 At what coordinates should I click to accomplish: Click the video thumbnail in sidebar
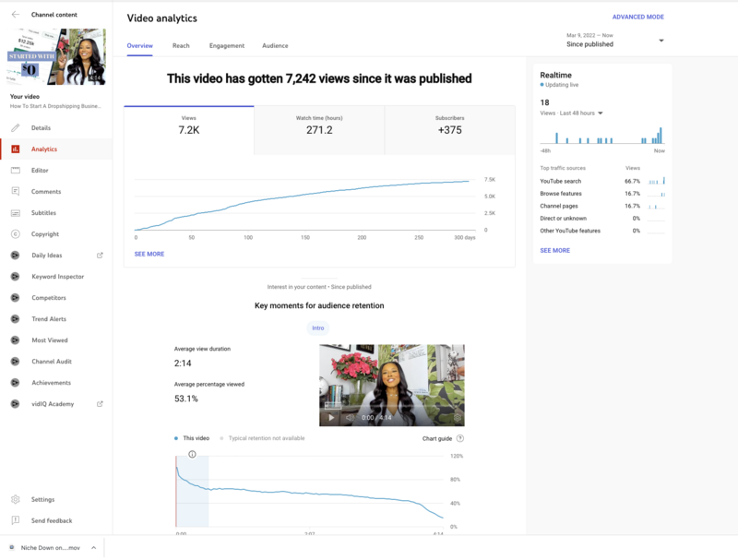56,57
